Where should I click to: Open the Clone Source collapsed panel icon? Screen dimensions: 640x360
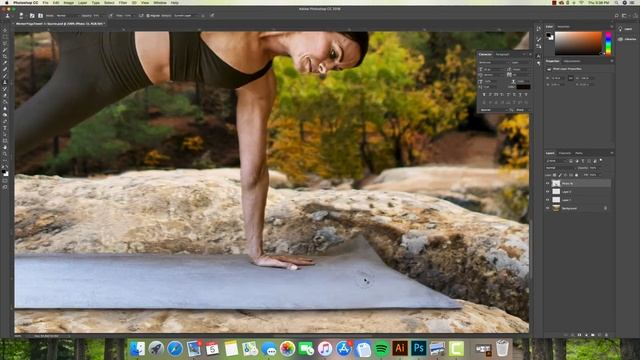point(538,46)
